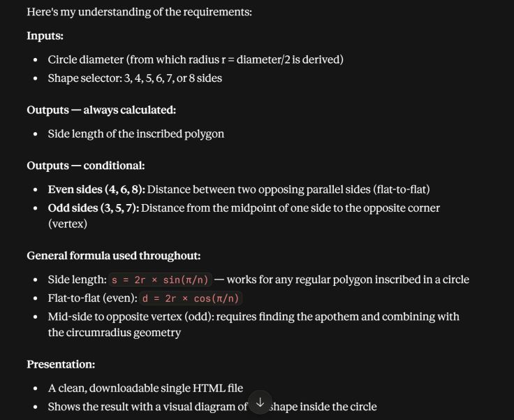Click the side length sin formula code
The image size is (514, 420).
[160, 280]
